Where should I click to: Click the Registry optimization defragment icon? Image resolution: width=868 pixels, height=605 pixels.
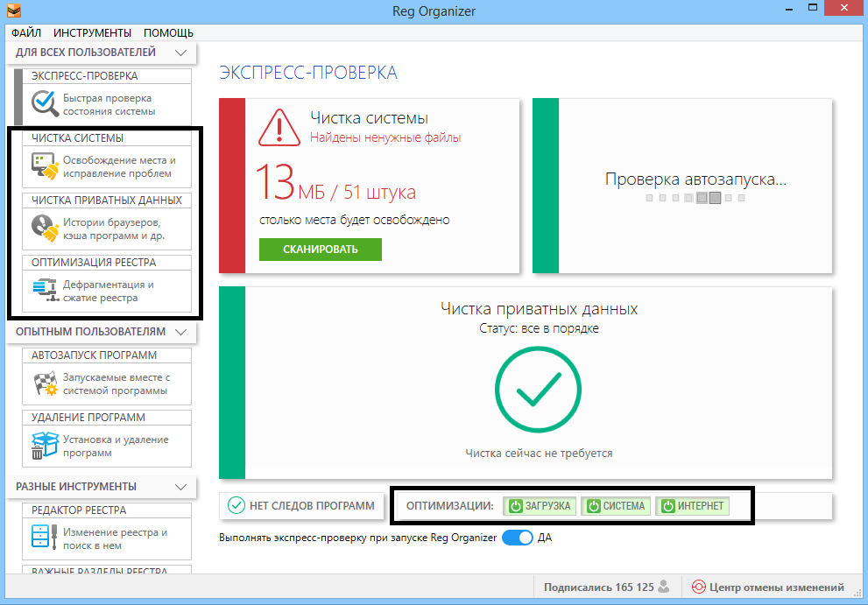pyautogui.click(x=46, y=290)
